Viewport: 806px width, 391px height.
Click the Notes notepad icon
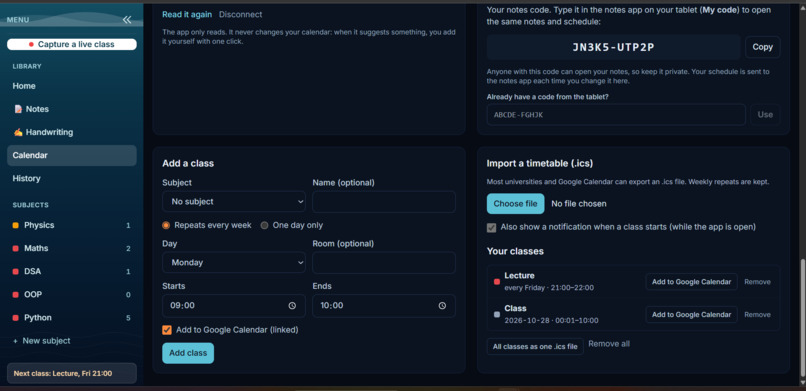[19, 109]
